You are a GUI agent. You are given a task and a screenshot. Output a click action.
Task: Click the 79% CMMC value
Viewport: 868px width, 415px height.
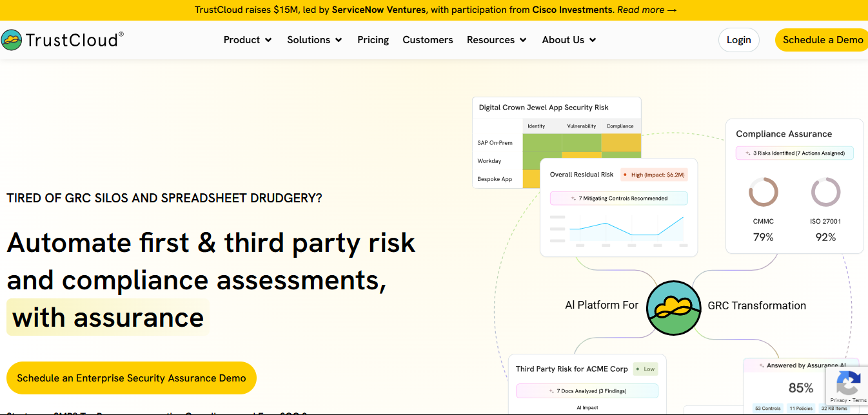pos(764,237)
